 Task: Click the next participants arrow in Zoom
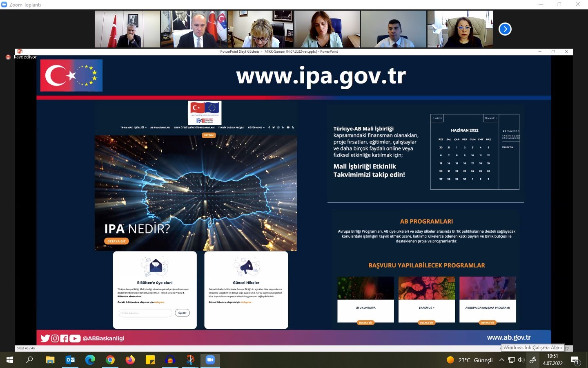505,29
